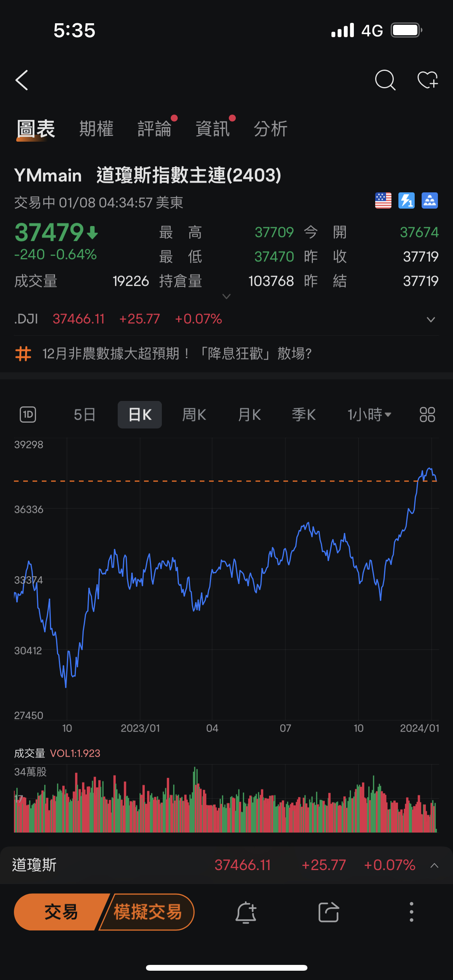Tap the current price 37479
The width and height of the screenshot is (453, 980).
(56, 232)
